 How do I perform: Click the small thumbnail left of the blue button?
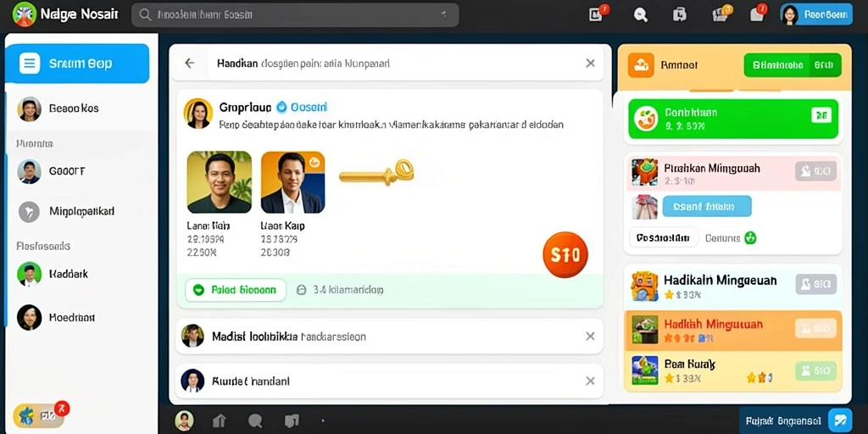point(644,207)
